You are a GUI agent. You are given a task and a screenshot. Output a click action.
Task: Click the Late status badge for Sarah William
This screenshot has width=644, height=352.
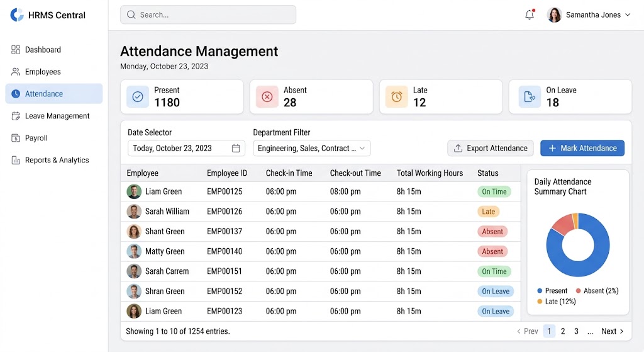click(x=488, y=212)
